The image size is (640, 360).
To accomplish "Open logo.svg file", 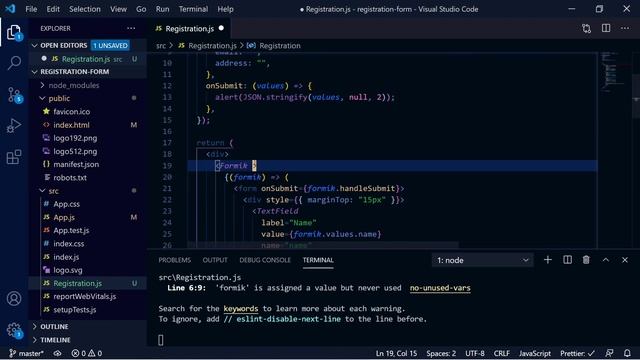I will click(x=68, y=270).
